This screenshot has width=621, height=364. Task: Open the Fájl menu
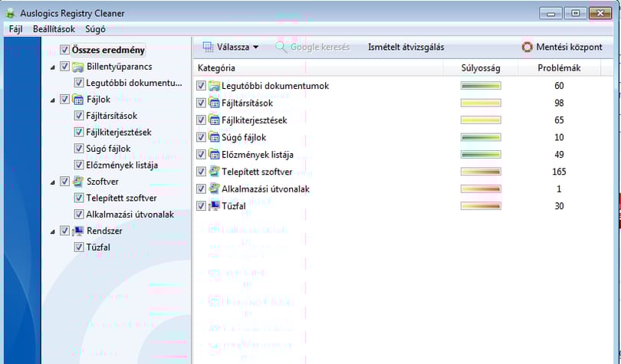[15, 29]
